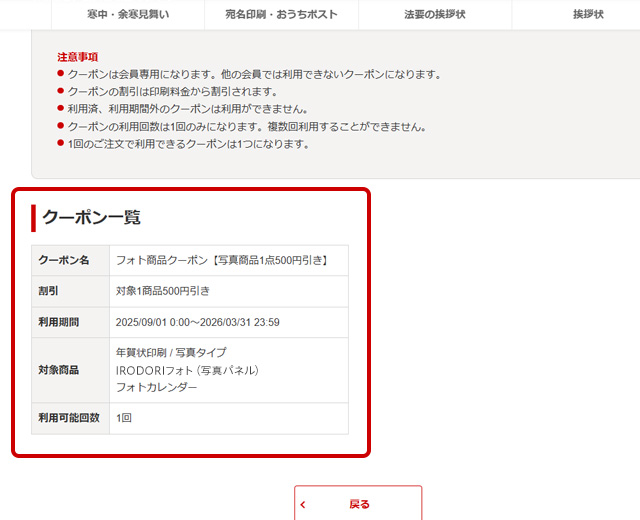The image size is (640, 520).
Task: Click the red bar beside the クーポン一覧 heading
Action: [34, 218]
